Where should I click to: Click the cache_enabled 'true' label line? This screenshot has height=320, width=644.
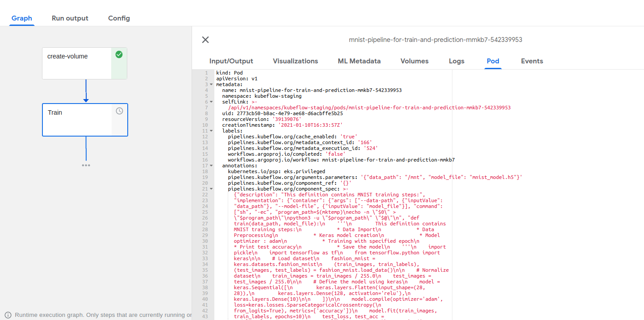point(292,137)
